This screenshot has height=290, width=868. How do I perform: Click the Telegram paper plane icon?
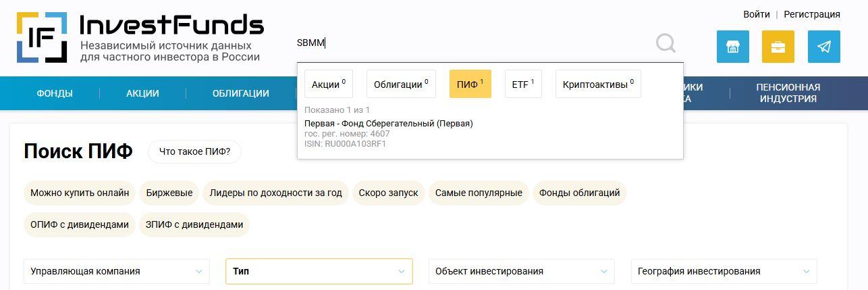(x=823, y=47)
